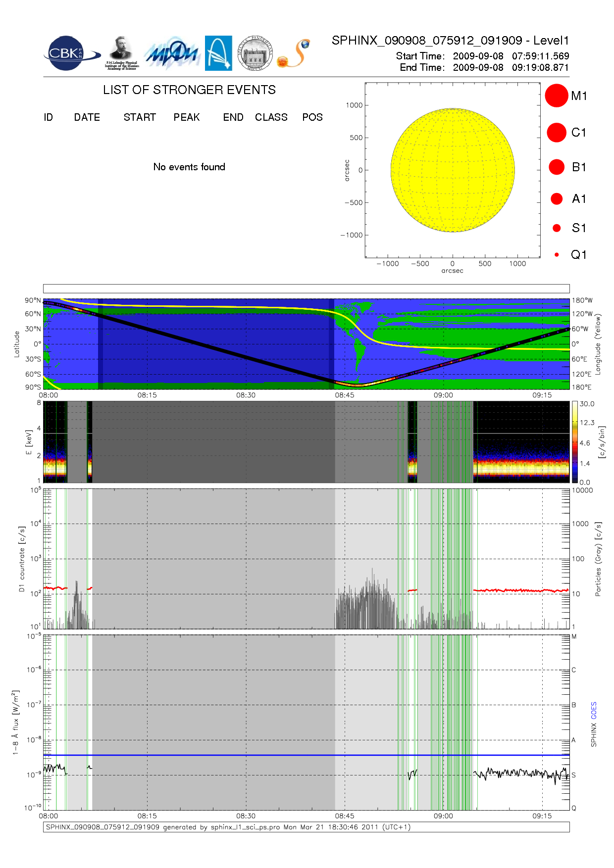Click the 08:45 label under the orbit map
This screenshot has width=614, height=868.
pos(345,395)
